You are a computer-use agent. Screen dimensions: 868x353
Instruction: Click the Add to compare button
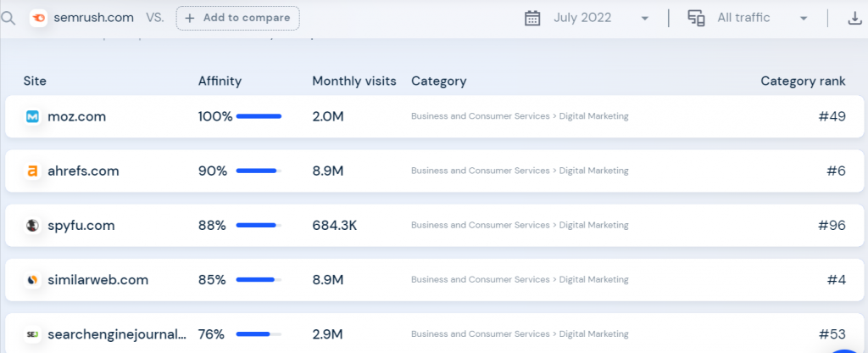238,18
